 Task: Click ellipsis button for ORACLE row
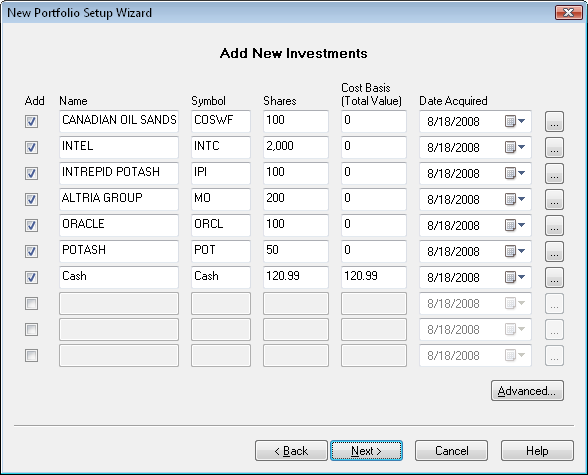(554, 225)
